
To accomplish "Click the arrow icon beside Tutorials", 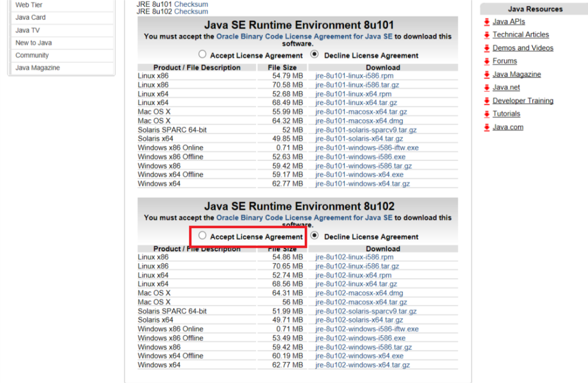I will 487,114.
